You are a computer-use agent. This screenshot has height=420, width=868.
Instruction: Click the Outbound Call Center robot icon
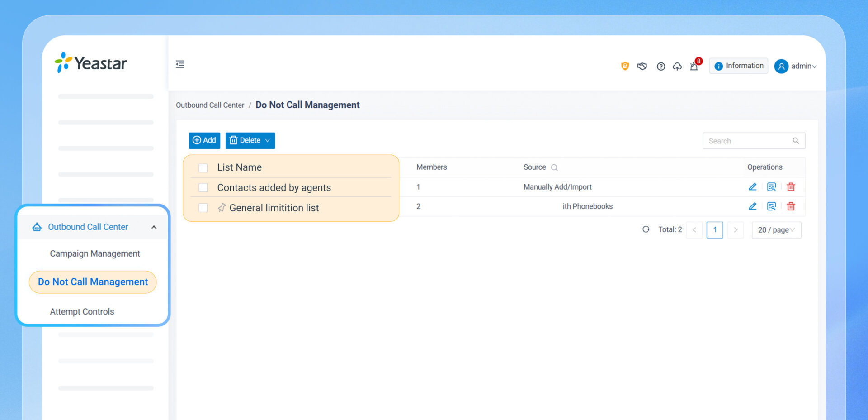tap(37, 227)
